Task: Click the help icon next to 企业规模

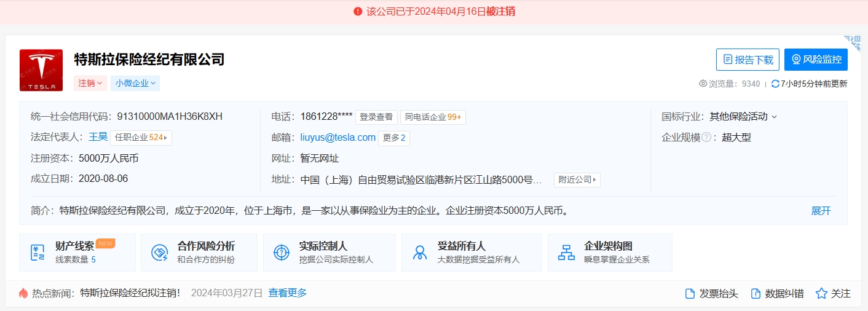Action: tap(706, 137)
